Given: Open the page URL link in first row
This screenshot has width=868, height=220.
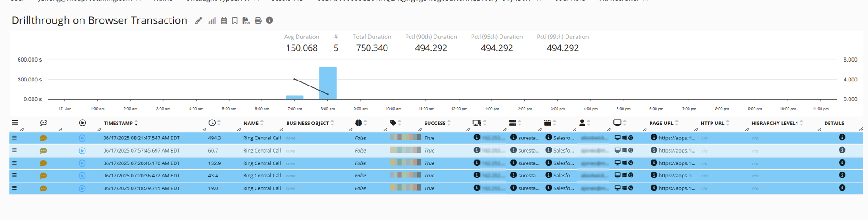Looking at the screenshot, I should 676,138.
